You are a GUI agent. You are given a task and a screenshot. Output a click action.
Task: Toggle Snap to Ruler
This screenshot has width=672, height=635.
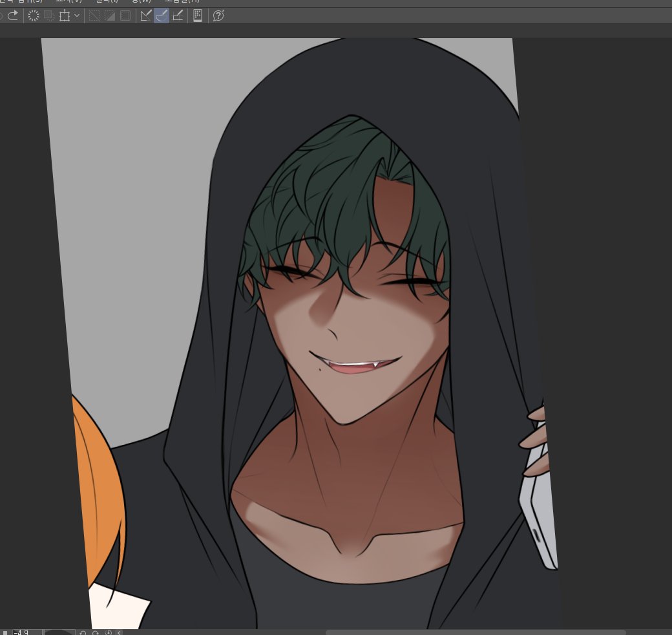(x=146, y=16)
